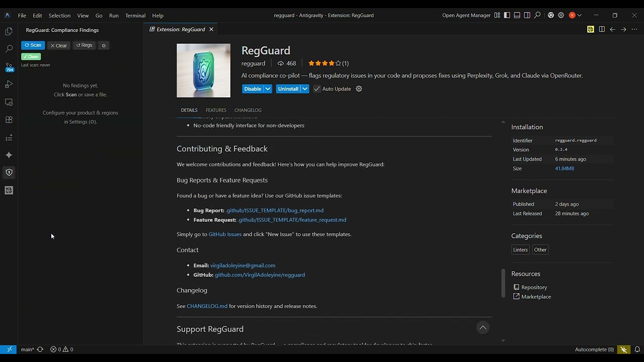The height and width of the screenshot is (362, 644).
Task: Click the yellow crossed-plug status bar icon
Action: [624, 349]
